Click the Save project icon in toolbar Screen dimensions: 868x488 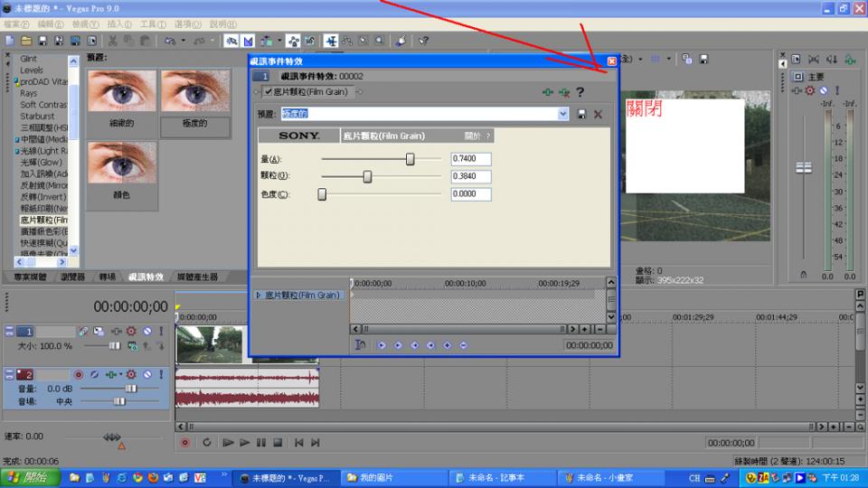click(x=42, y=41)
